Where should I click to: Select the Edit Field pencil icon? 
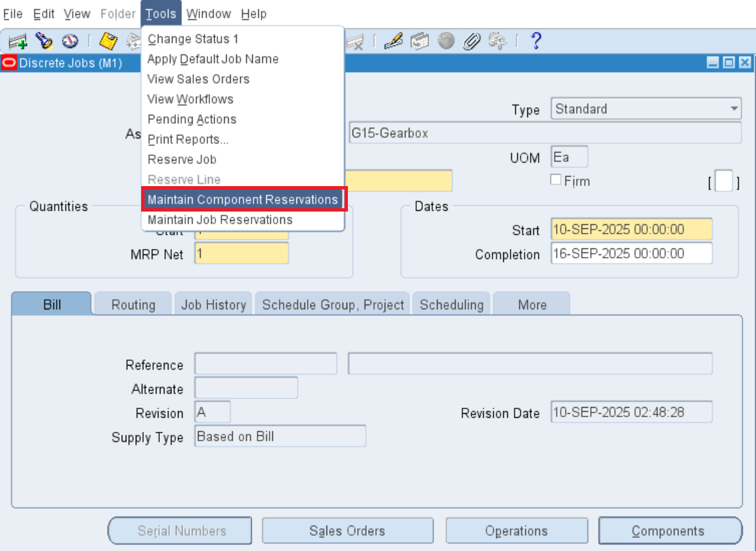[x=393, y=41]
